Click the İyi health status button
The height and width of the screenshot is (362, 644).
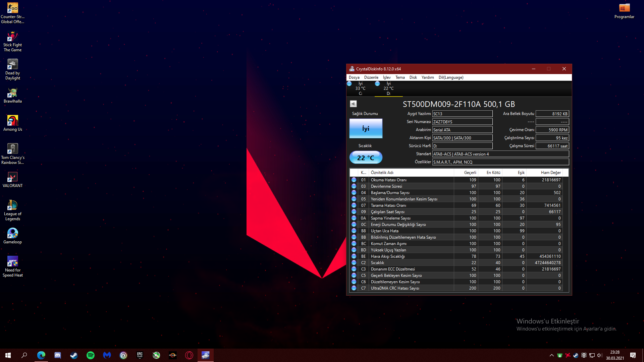pos(366,128)
